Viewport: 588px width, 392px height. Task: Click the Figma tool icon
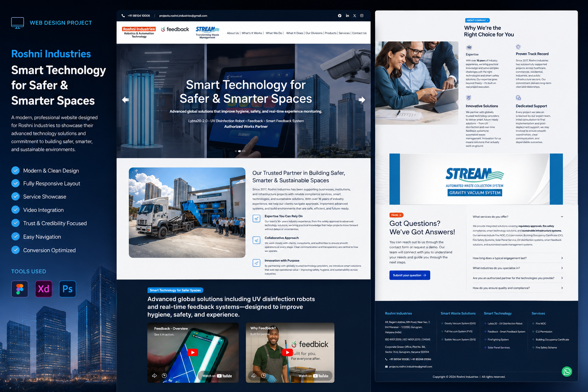[20, 289]
